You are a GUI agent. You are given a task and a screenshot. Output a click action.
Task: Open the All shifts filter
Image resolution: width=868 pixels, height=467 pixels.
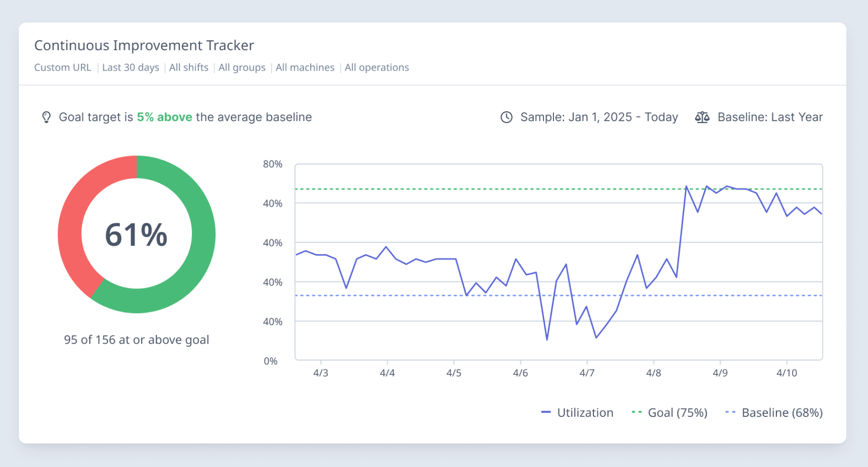point(188,67)
